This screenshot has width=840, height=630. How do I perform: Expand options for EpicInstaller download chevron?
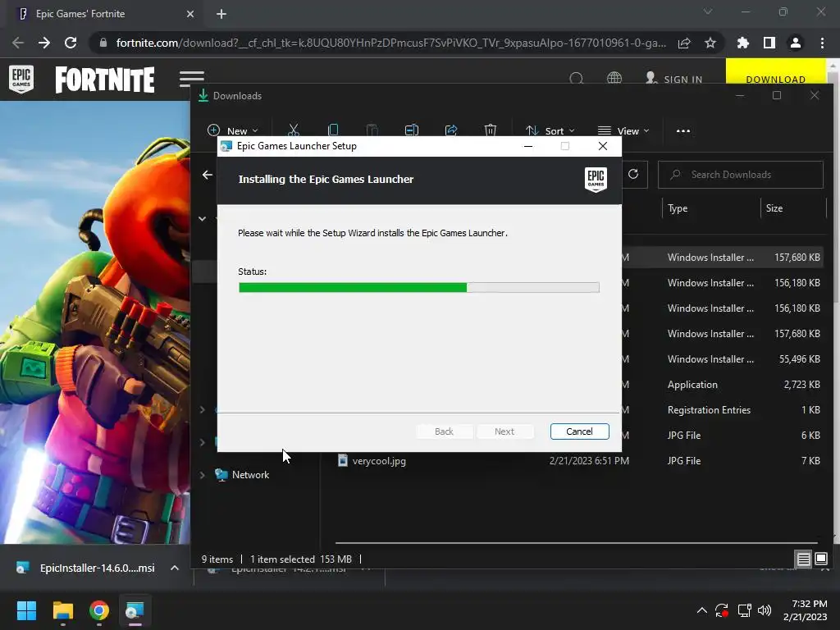pyautogui.click(x=175, y=568)
